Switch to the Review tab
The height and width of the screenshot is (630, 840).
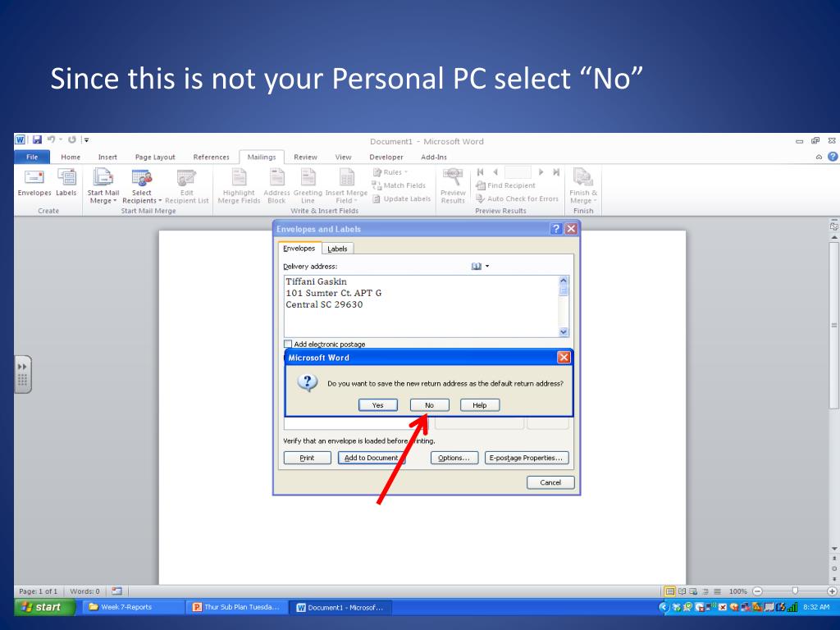[x=305, y=157]
